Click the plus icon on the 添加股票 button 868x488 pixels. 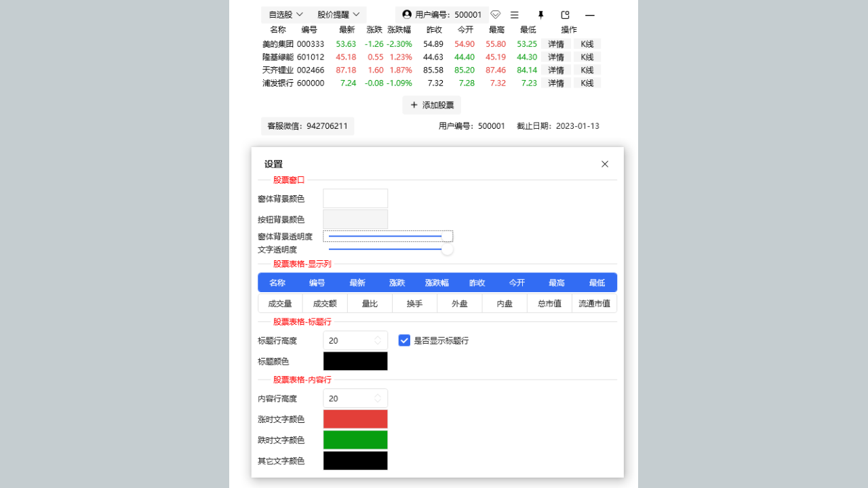[x=414, y=105]
